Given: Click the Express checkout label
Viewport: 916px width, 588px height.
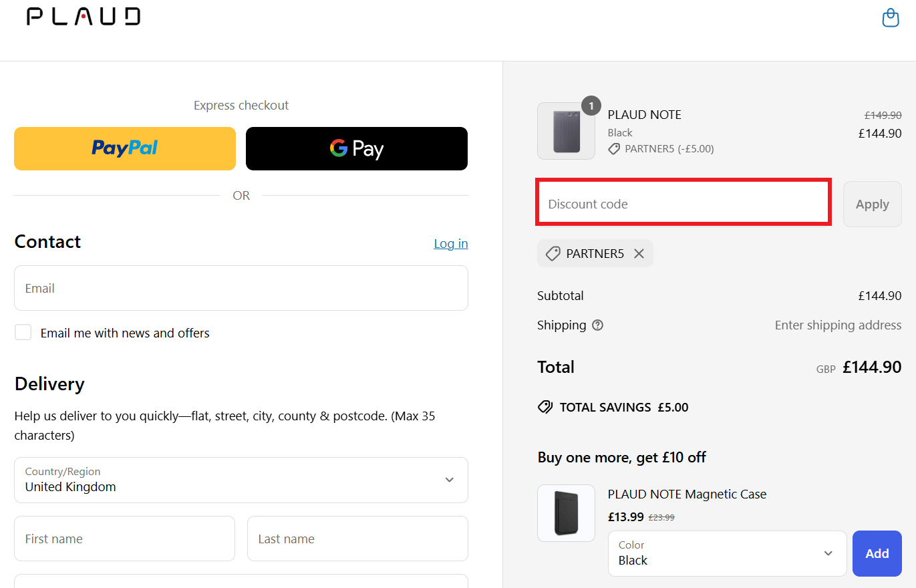Looking at the screenshot, I should [x=241, y=106].
